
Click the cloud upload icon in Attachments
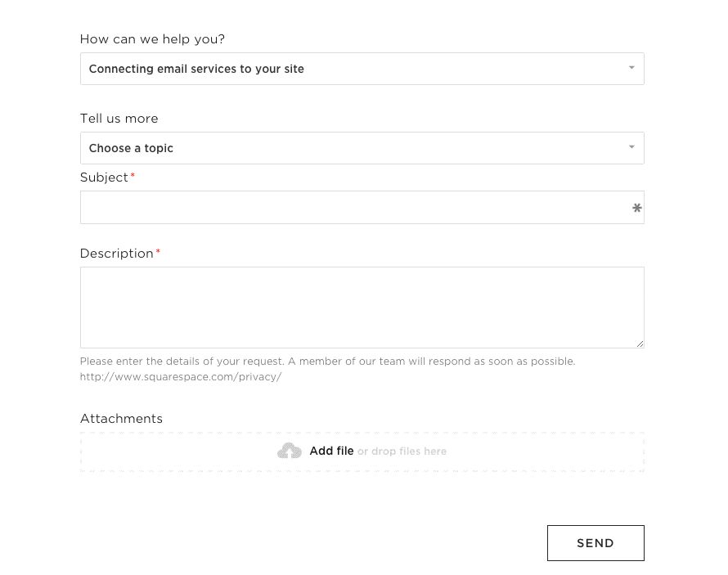[x=290, y=451]
